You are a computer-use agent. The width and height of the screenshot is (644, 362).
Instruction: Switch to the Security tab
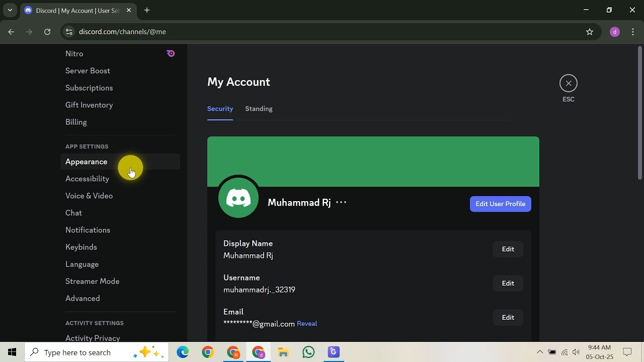tap(220, 109)
